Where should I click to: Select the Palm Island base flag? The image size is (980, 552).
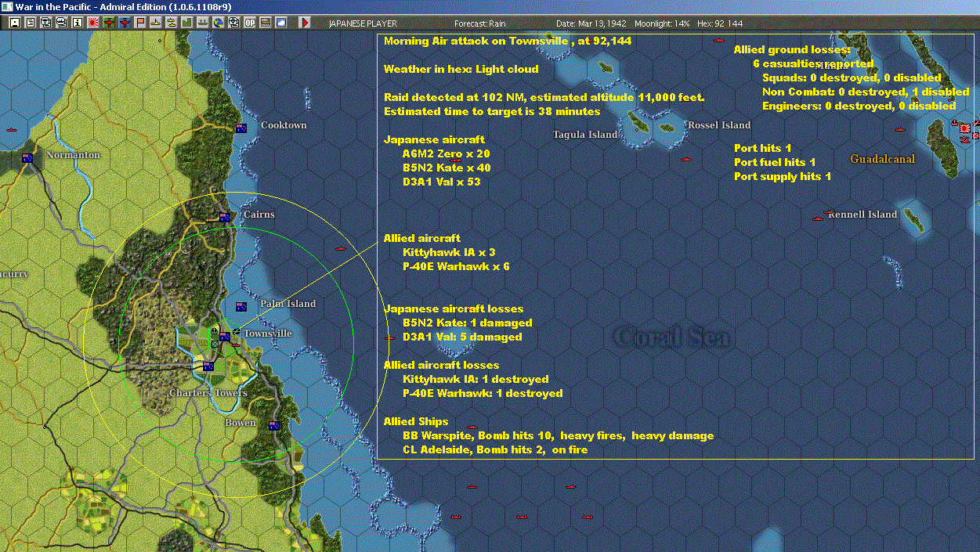(x=241, y=306)
